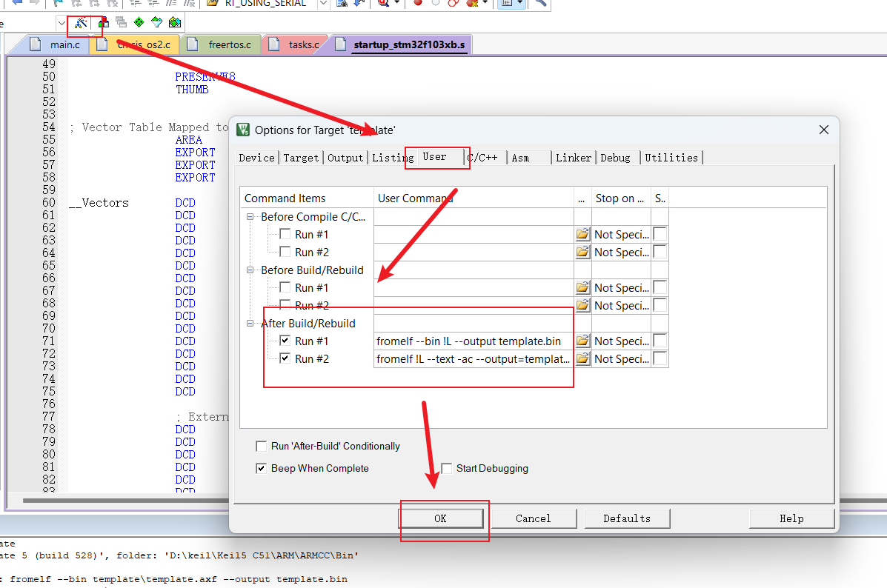This screenshot has height=588, width=887.
Task: Open Stop on dropdown for After Build Run #2
Action: pos(621,359)
